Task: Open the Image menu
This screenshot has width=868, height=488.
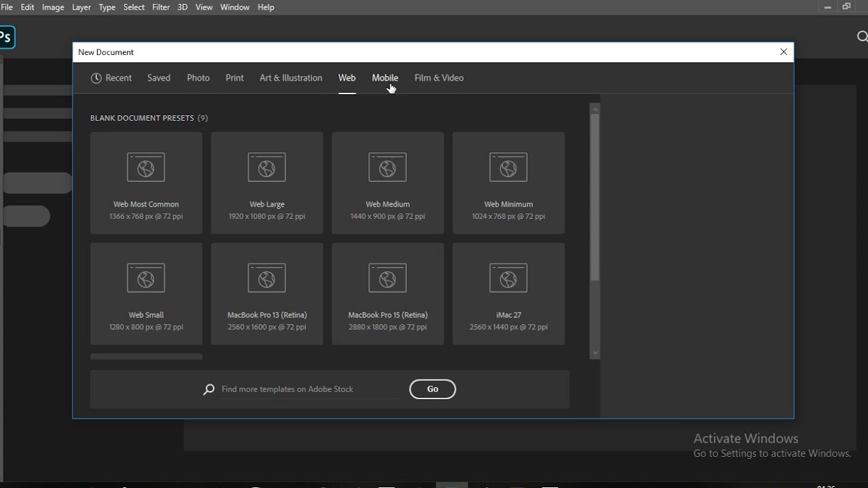Action: 53,7
